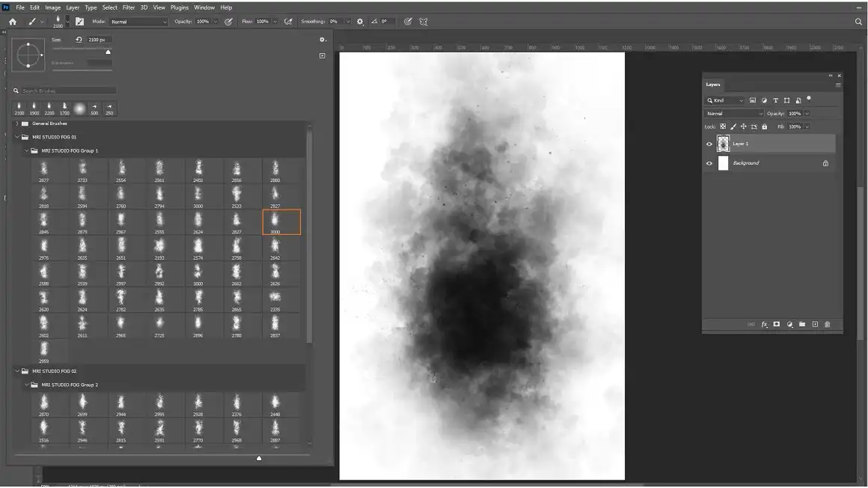Filter layers by pixel layers

753,100
